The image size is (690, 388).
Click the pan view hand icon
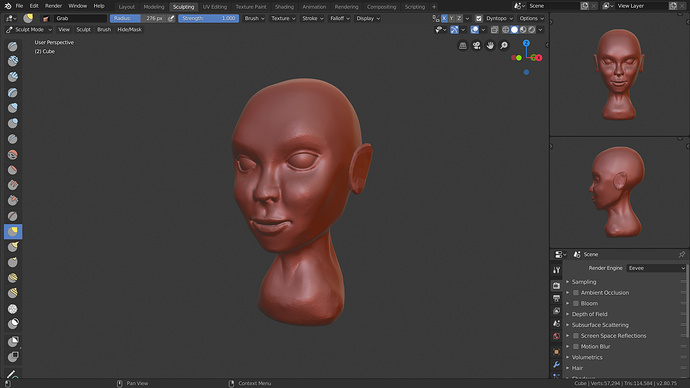[490, 45]
